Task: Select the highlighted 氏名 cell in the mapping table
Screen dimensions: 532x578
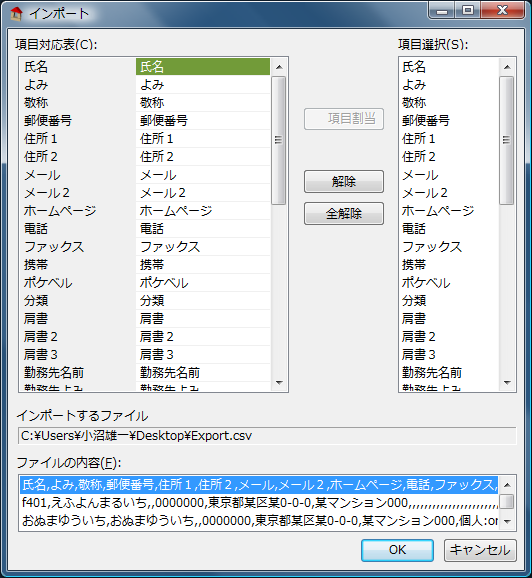Action: coord(203,67)
